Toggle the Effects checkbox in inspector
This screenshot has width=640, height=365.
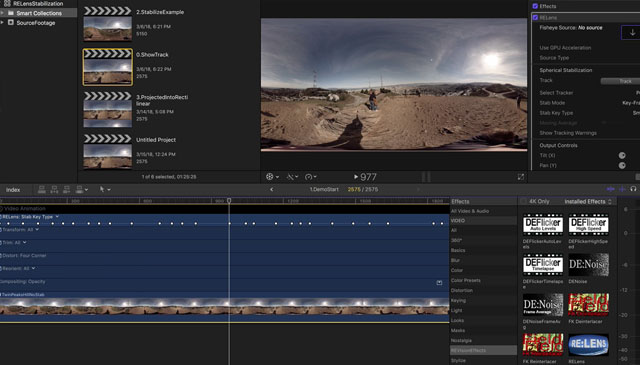[535, 6]
